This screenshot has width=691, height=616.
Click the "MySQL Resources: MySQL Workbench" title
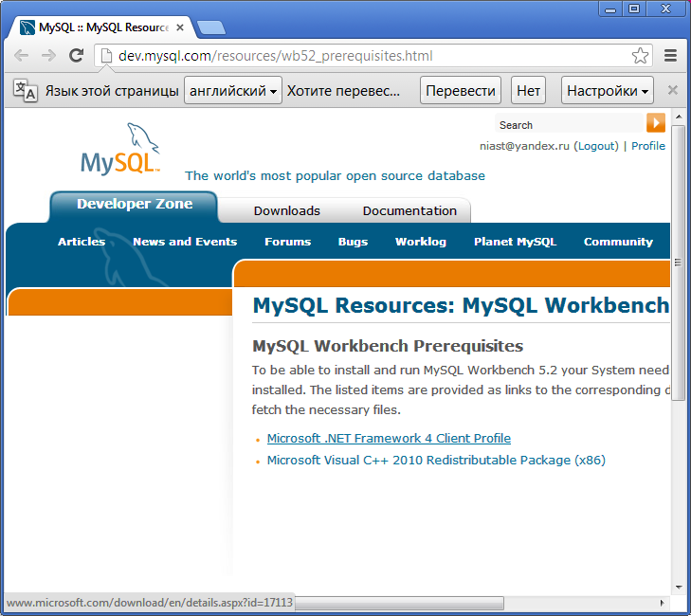pyautogui.click(x=461, y=305)
